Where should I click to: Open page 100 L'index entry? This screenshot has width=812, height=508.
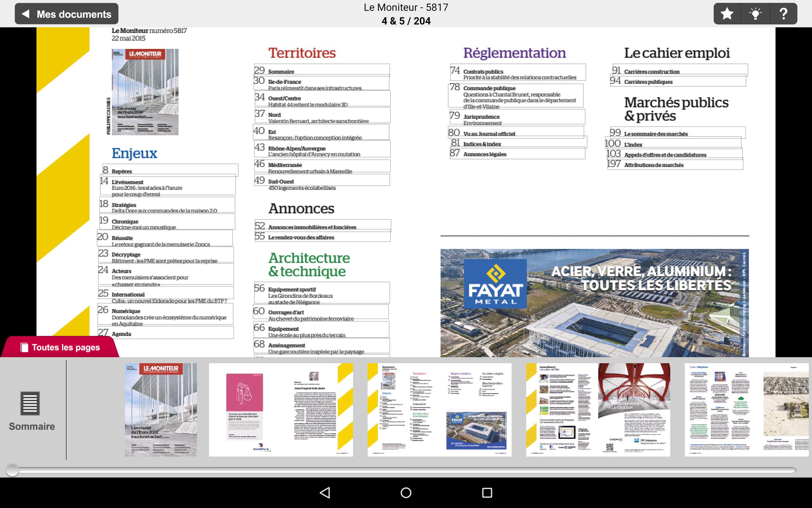pyautogui.click(x=673, y=143)
